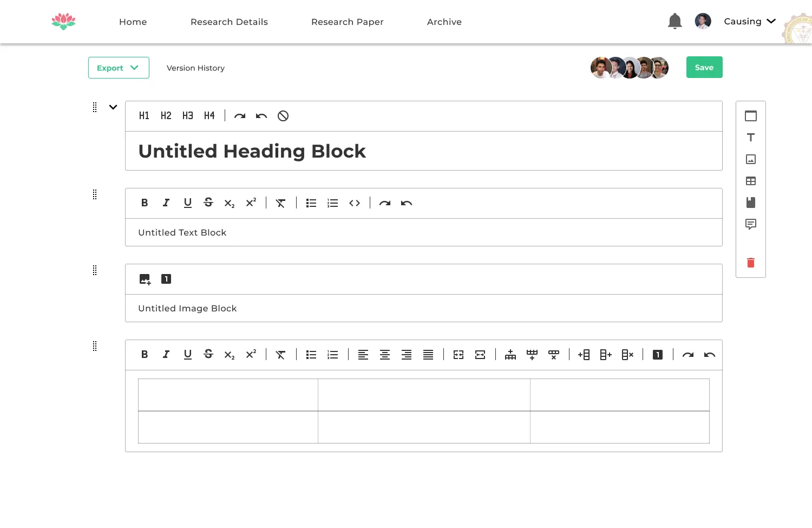Apply H4 heading level

click(209, 116)
